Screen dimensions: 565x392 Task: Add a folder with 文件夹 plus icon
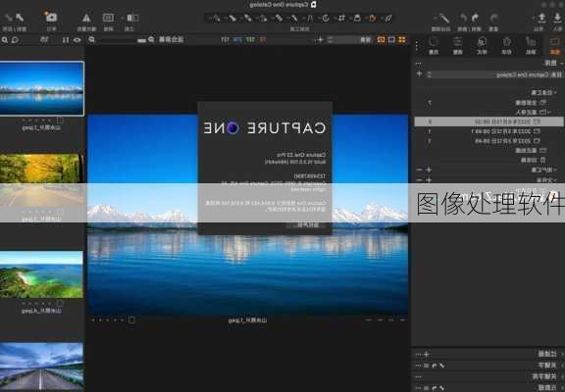tap(429, 179)
